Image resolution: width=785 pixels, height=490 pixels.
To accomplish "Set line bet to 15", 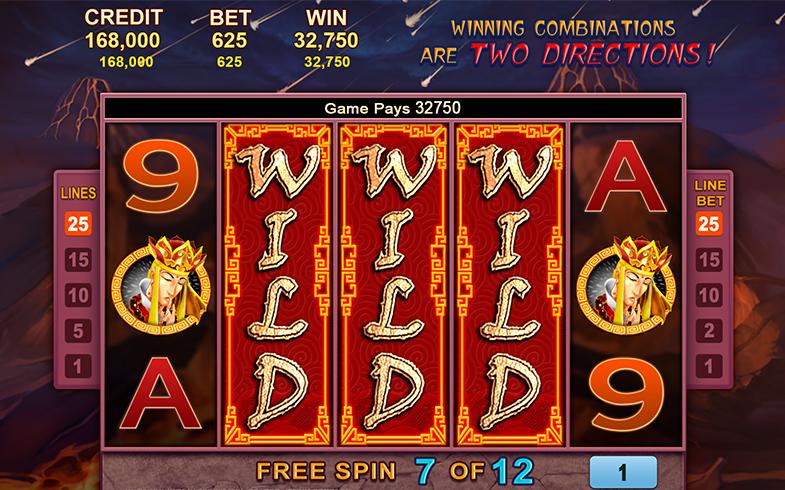I will [x=709, y=260].
